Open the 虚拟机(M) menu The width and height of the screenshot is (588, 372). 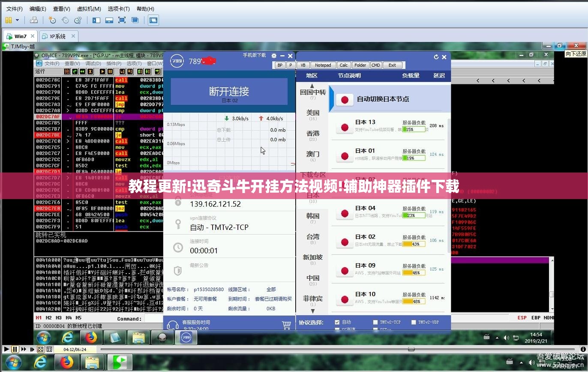click(x=89, y=9)
